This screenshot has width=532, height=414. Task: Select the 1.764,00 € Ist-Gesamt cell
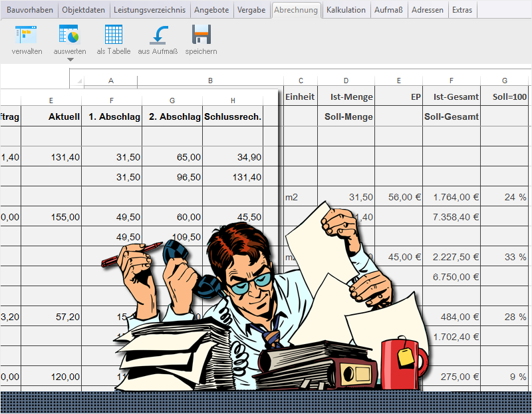[x=452, y=197]
